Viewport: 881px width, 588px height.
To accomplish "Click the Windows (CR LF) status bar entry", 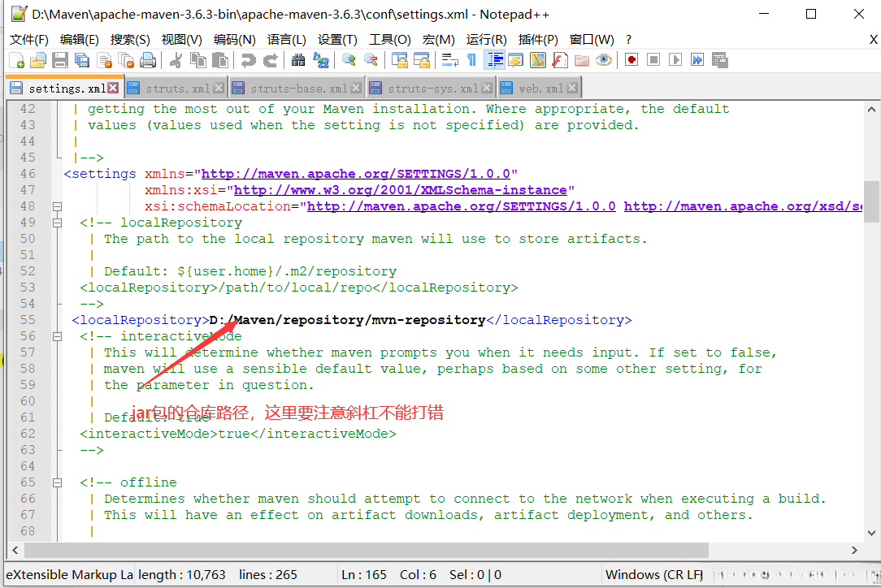I will [x=654, y=574].
